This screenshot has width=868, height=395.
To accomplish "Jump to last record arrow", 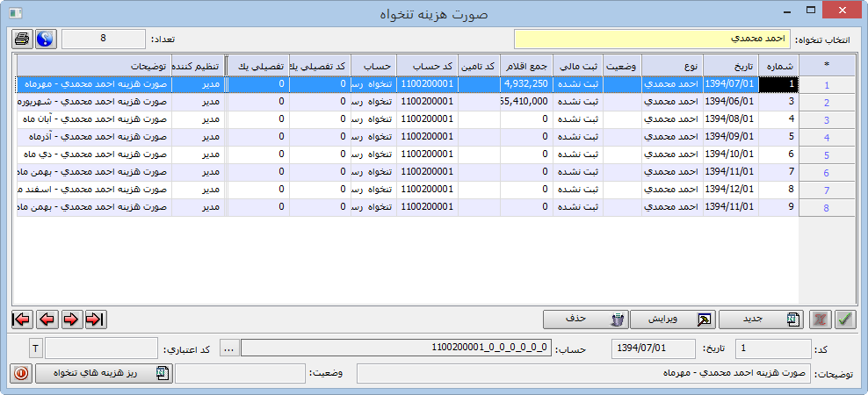I will click(95, 320).
